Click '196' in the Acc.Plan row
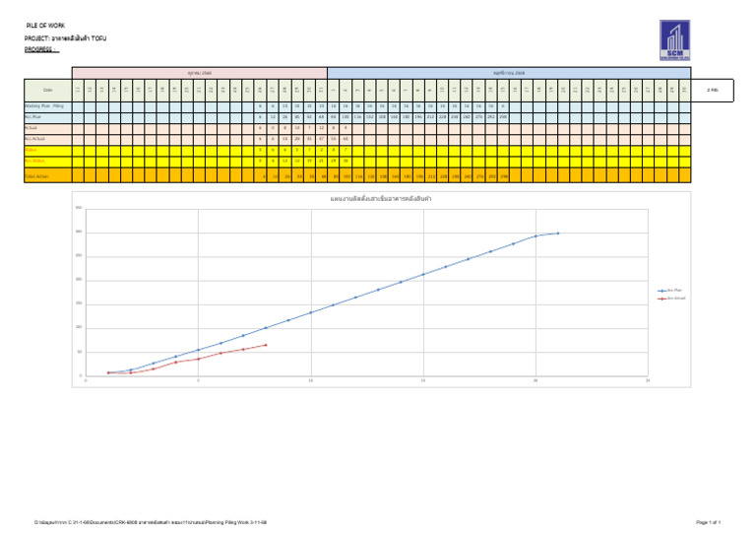Screen dimensions: 756x535 pyautogui.click(x=418, y=117)
